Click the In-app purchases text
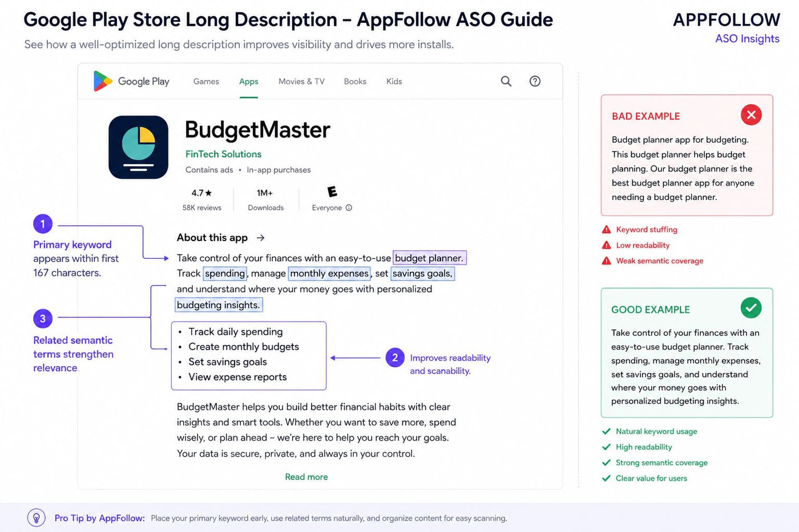The image size is (799, 532). tap(279, 170)
